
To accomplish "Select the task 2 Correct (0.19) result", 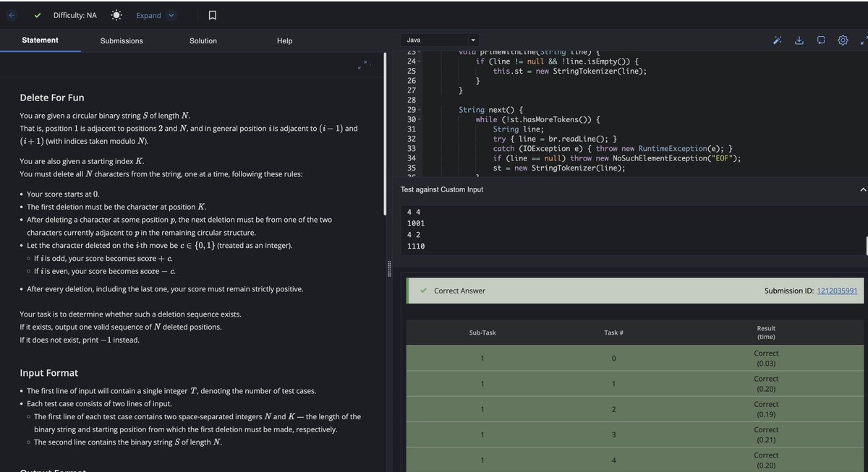I will [766, 409].
